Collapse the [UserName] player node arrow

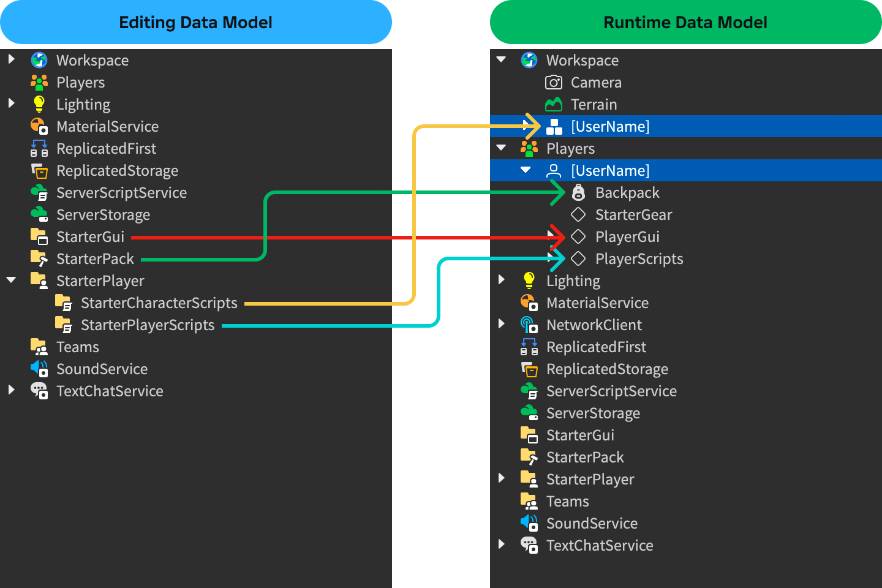click(x=526, y=170)
